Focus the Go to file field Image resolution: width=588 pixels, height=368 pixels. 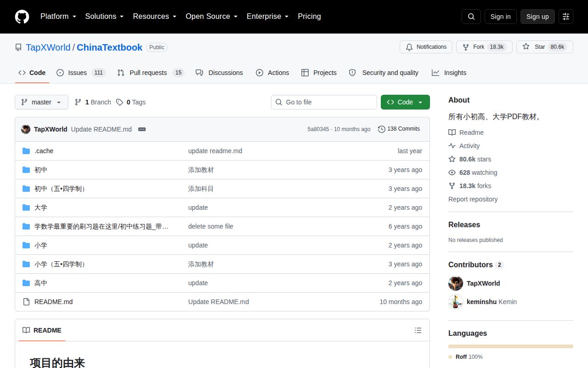(324, 102)
